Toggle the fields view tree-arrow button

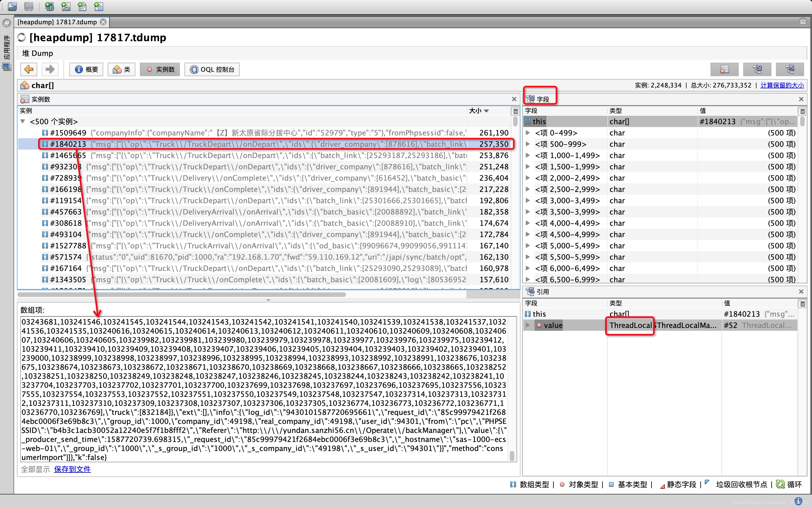point(757,69)
